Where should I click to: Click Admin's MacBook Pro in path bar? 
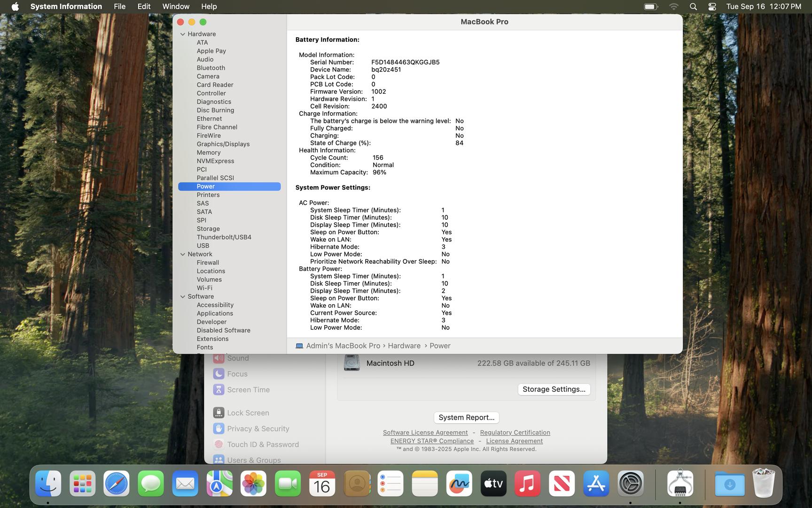[343, 346]
